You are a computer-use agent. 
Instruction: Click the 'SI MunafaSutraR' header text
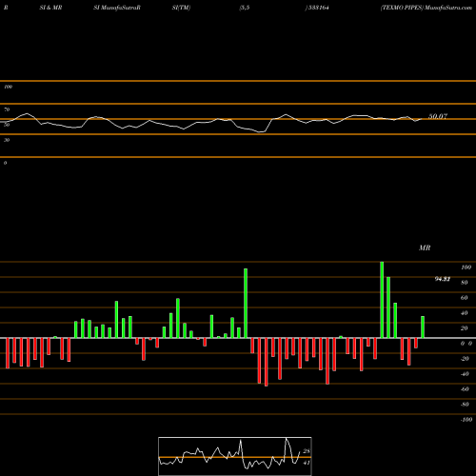(117, 8)
